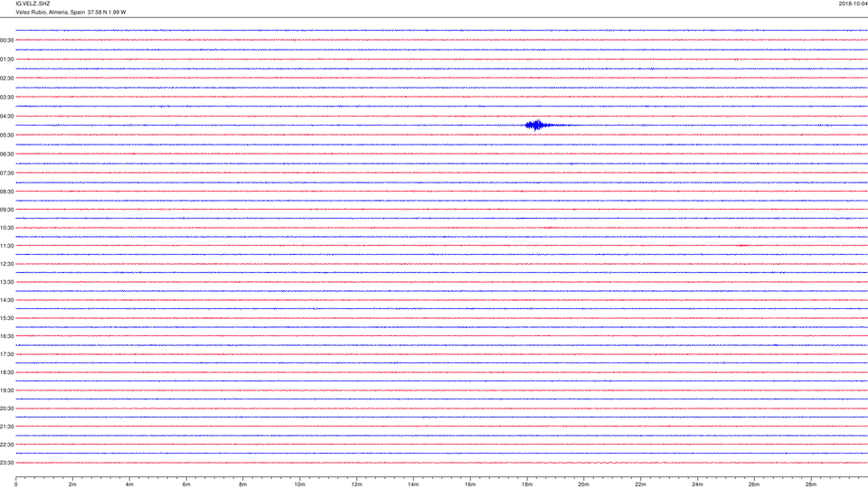Select the 17:30 time label
Image resolution: width=868 pixels, height=488 pixels.
[x=6, y=354]
